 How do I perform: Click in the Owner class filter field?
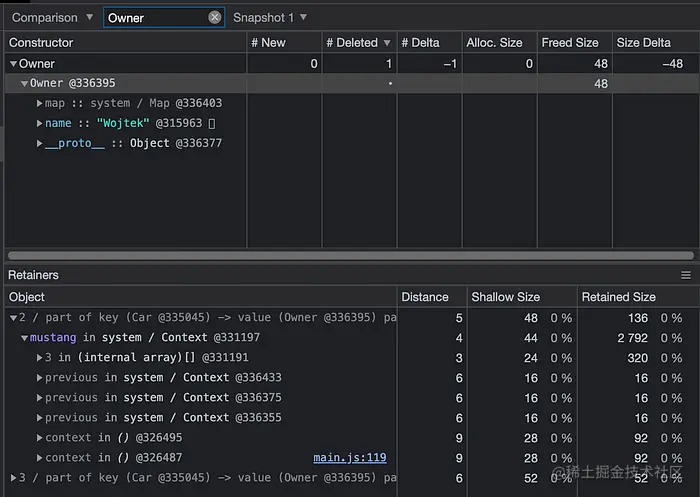pos(155,17)
